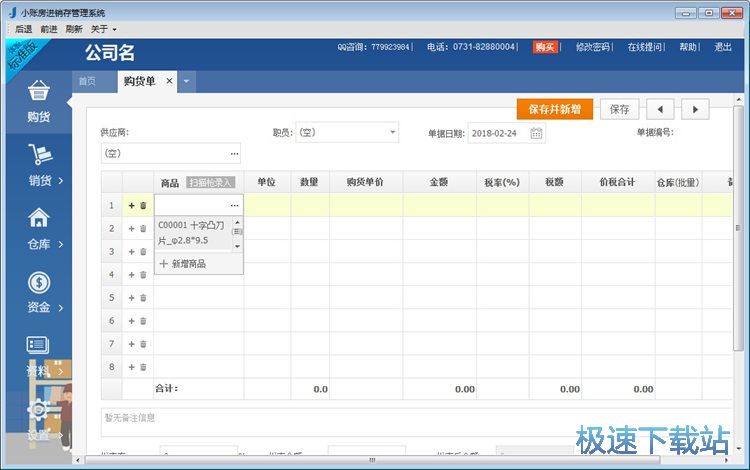Expand the 职员 staff dropdown
Viewport: 750px width, 470px height.
(392, 132)
